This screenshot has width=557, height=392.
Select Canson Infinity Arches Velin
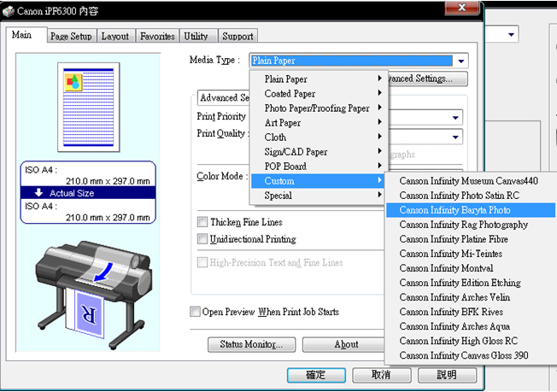pyautogui.click(x=471, y=297)
